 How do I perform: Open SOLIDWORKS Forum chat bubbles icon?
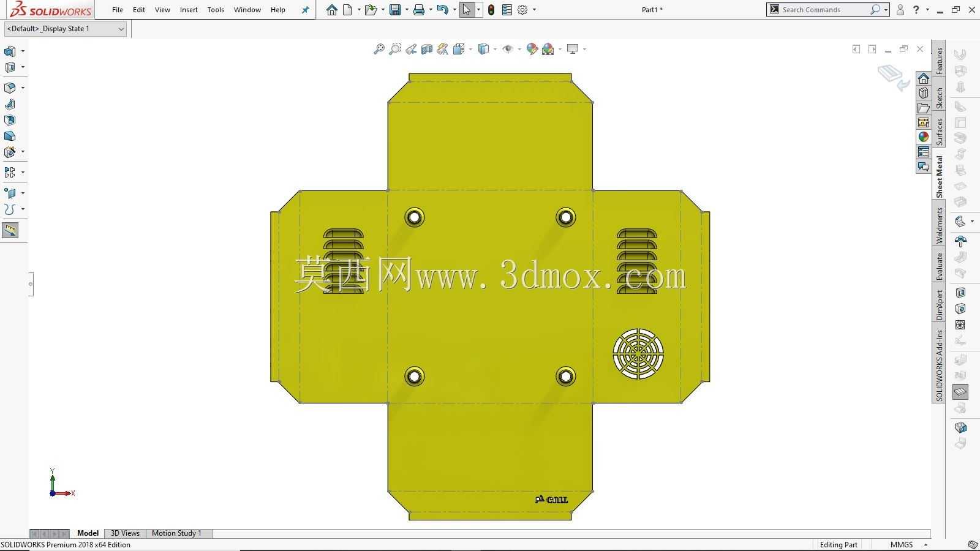point(924,167)
